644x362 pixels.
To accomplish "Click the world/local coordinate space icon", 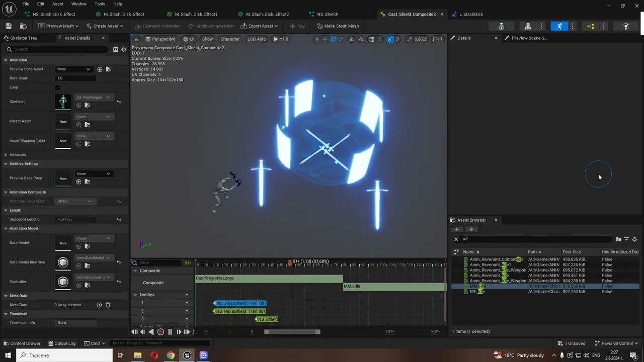I will 352,39.
